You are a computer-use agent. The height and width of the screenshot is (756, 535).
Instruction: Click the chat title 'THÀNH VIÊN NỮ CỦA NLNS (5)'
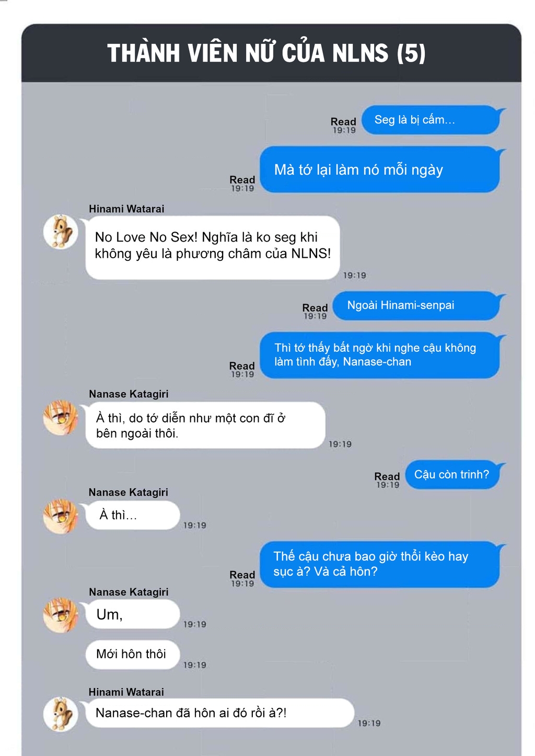(x=266, y=53)
